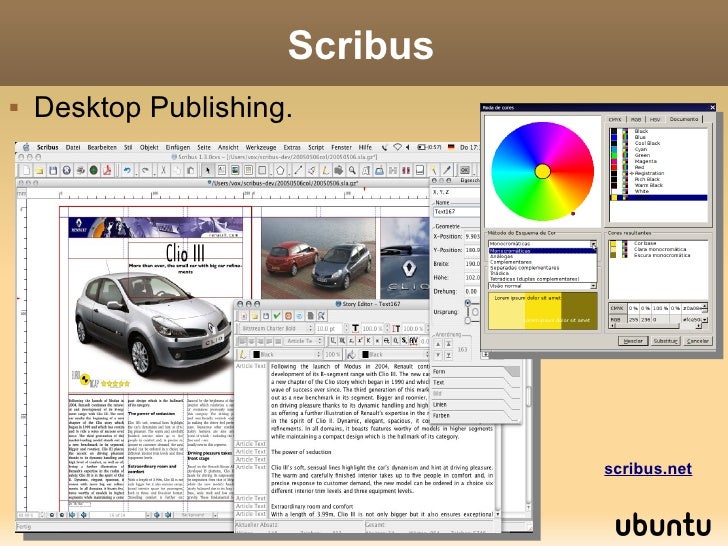Select the bottom Ursprung basepoint radio
Viewport: 728px width, 546px height.
pyautogui.click(x=468, y=320)
